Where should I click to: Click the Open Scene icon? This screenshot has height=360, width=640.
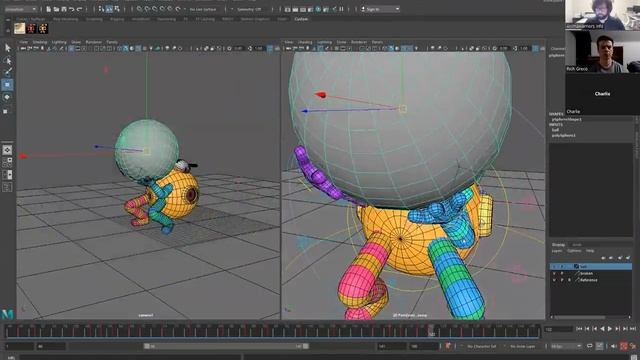tap(56, 9)
